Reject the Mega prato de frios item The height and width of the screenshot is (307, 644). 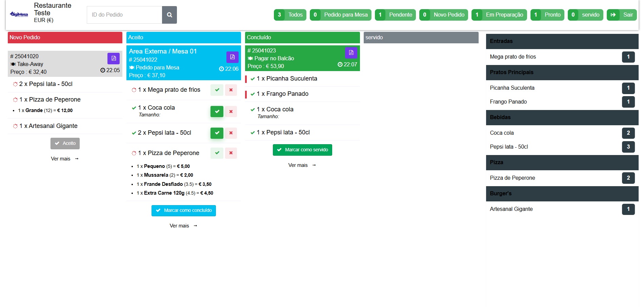(231, 90)
